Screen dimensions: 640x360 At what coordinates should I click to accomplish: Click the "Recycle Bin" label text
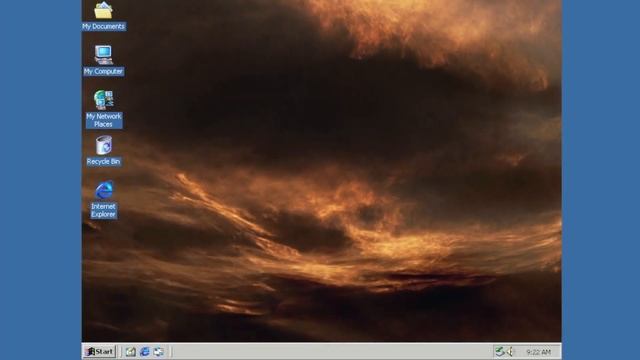pyautogui.click(x=103, y=162)
